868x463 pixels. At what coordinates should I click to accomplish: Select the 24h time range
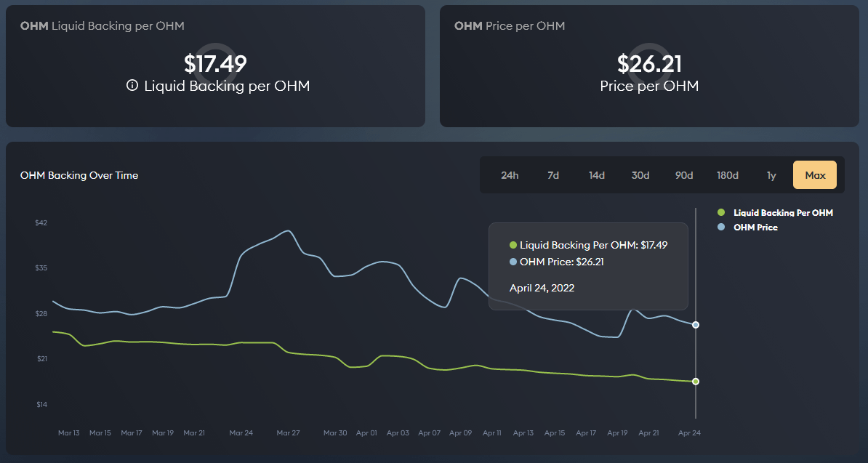(x=510, y=175)
